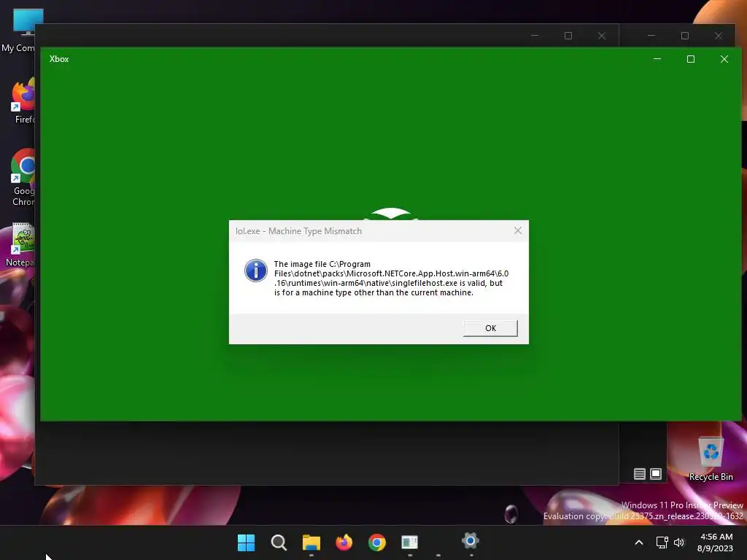Switch background window to large thumbnails view

point(656,474)
